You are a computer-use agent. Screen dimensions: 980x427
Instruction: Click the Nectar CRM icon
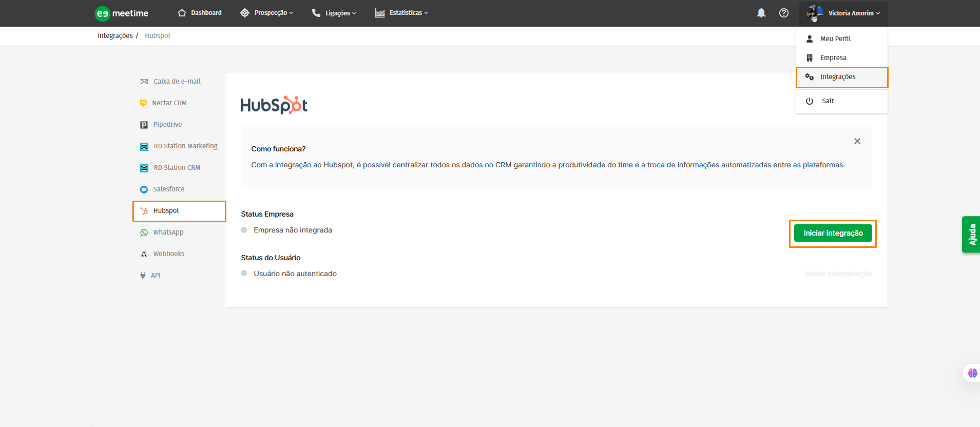(143, 103)
